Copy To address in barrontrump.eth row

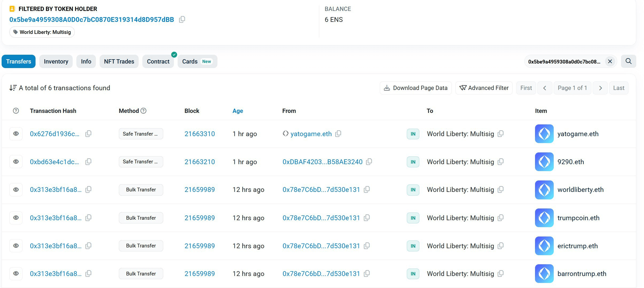[x=501, y=274]
